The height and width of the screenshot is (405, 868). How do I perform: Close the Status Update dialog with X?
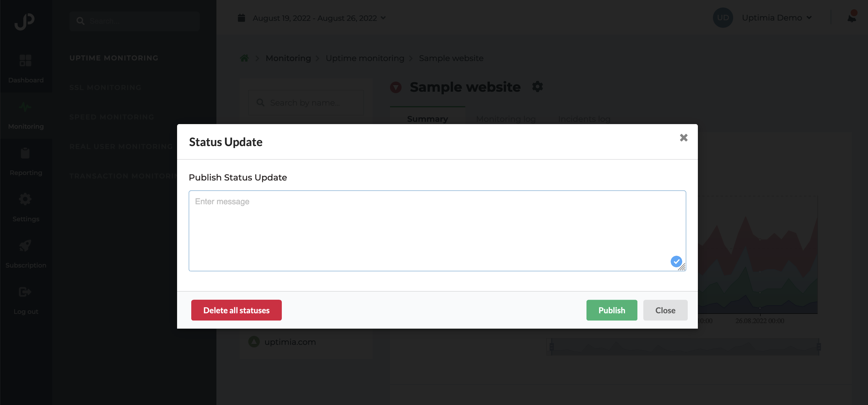tap(683, 137)
